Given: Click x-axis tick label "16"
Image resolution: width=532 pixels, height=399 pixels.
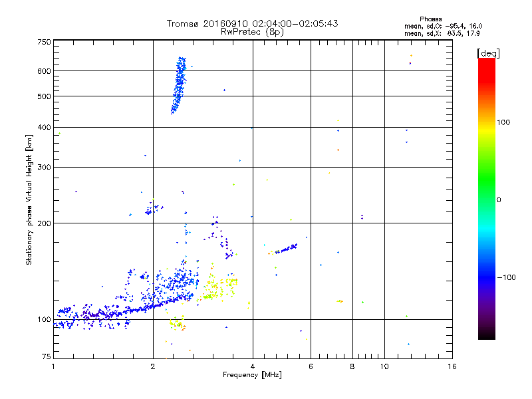Looking at the screenshot, I should pyautogui.click(x=452, y=366).
